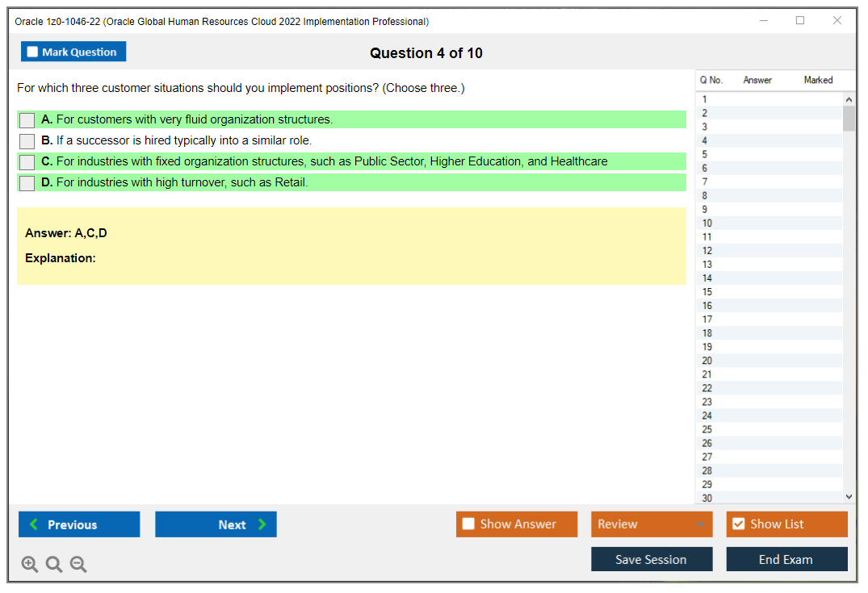The image size is (868, 593).
Task: Enable the Show Answer checkbox
Action: click(468, 524)
